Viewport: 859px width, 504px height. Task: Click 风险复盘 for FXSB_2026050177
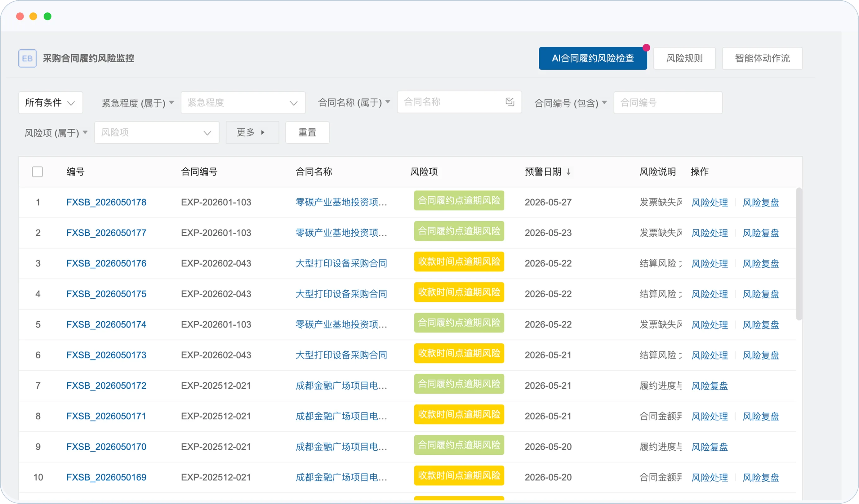761,233
